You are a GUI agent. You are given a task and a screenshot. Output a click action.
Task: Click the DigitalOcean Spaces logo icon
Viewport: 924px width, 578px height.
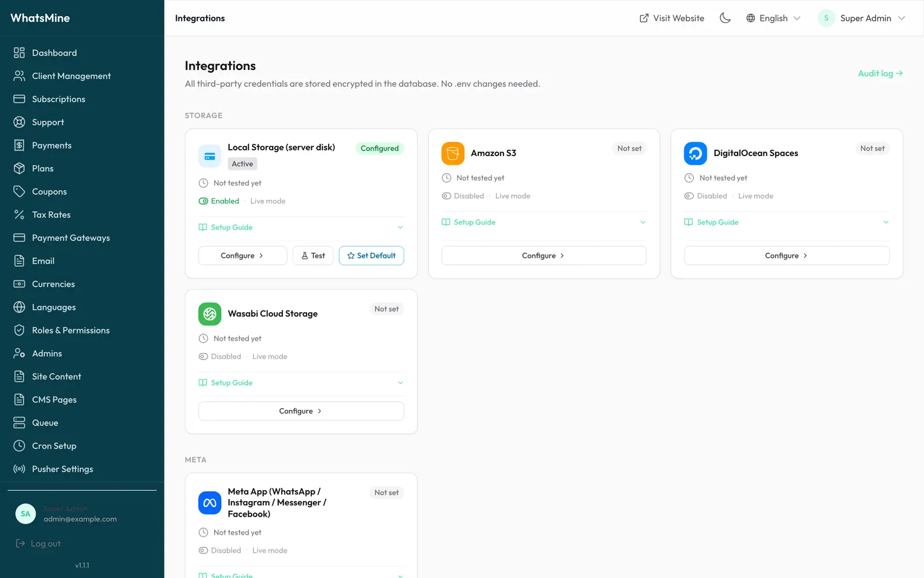pyautogui.click(x=695, y=153)
